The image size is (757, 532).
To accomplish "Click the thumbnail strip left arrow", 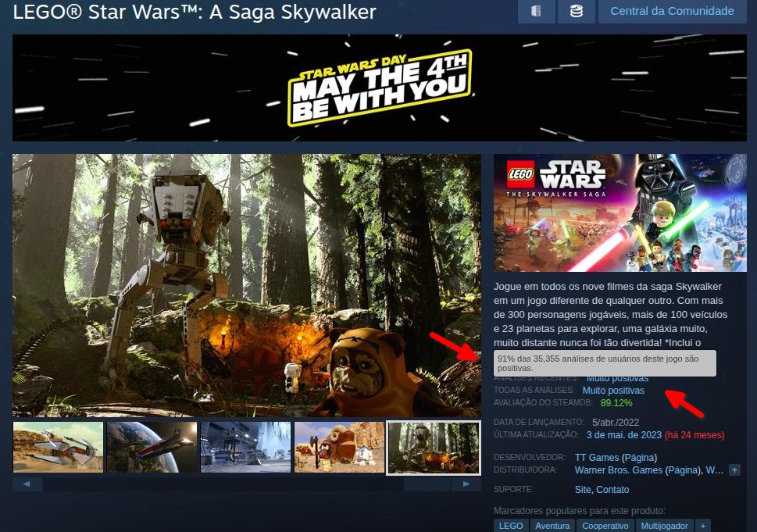I will click(x=27, y=484).
